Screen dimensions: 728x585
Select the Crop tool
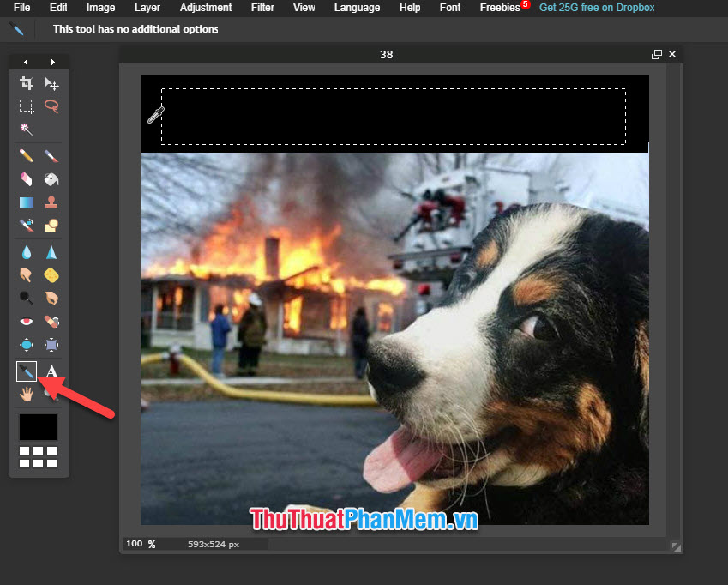(x=27, y=83)
